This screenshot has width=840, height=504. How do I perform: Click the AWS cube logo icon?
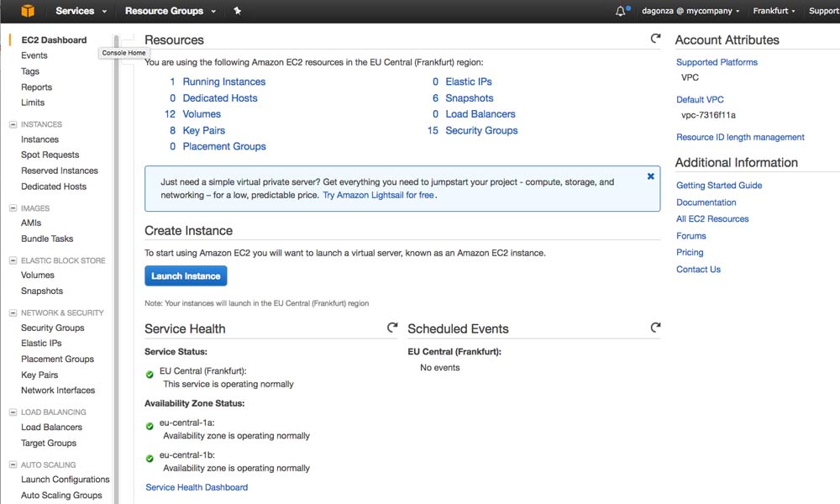coord(27,11)
